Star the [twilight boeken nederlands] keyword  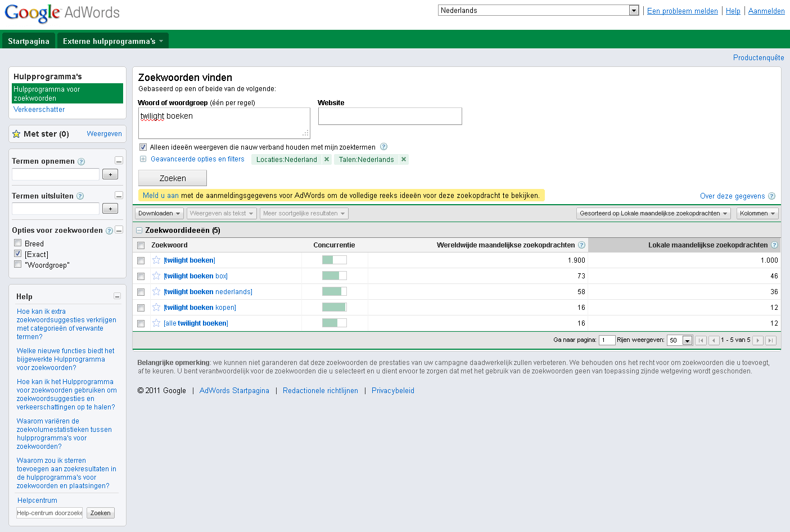(156, 291)
